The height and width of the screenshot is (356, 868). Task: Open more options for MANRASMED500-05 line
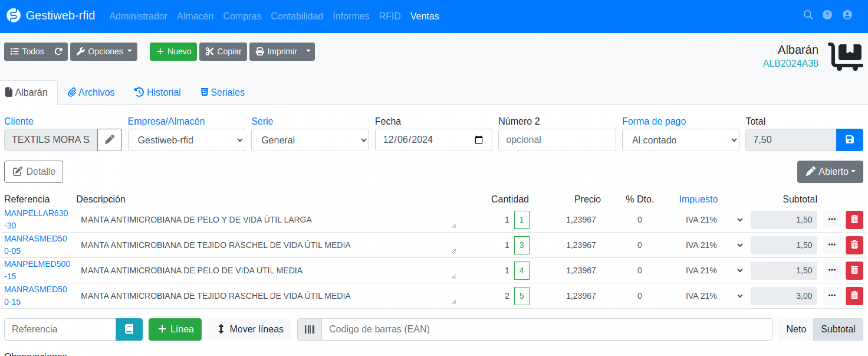pos(832,245)
